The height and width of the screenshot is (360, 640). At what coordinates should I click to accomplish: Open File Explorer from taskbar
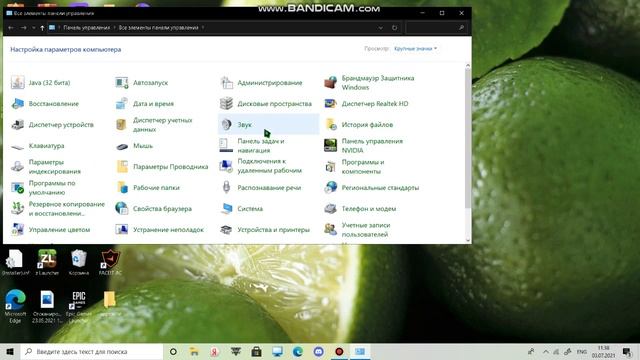click(194, 351)
